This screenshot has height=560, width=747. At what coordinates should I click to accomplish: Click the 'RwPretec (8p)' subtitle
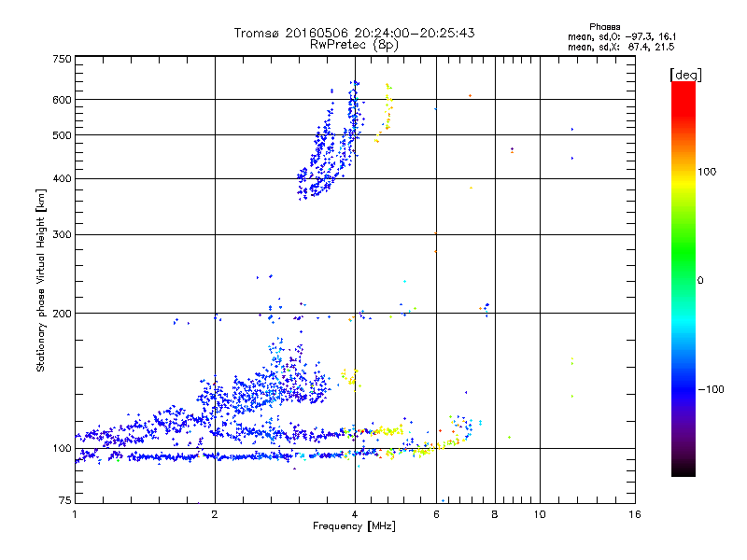click(354, 45)
